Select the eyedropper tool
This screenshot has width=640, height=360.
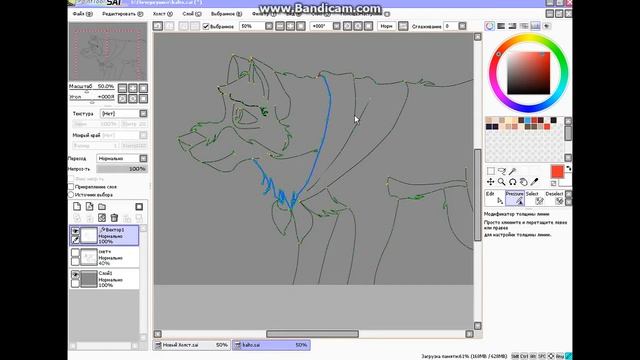click(535, 182)
